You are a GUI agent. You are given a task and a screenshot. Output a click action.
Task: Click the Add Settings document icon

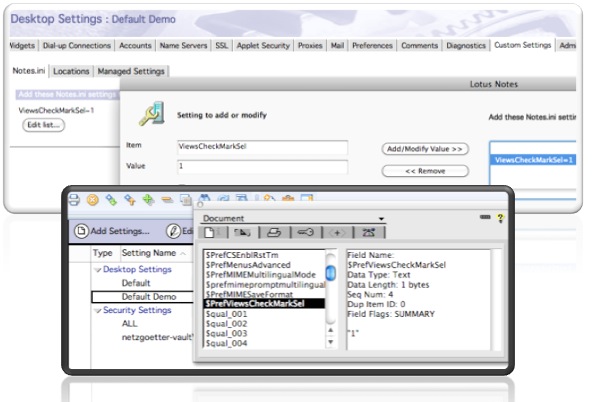click(x=81, y=231)
